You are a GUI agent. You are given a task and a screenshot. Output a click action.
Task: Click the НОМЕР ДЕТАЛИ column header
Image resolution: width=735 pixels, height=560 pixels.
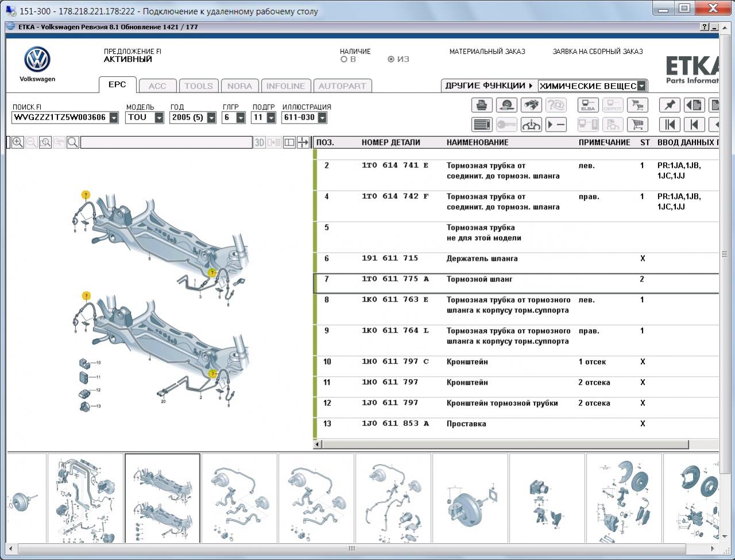coord(391,142)
